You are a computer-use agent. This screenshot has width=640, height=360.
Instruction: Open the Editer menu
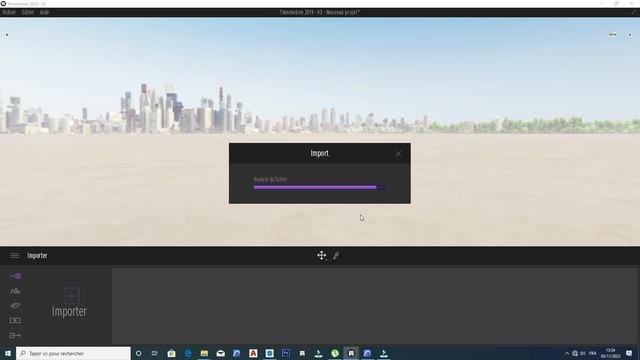28,12
